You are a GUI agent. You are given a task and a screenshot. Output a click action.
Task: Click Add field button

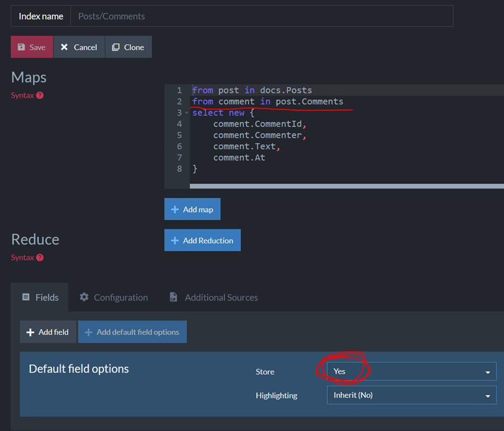48,332
